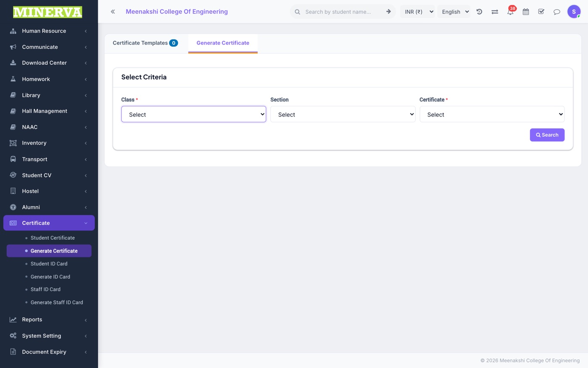This screenshot has height=368, width=588.
Task: Click the switch arrows icon
Action: (495, 12)
